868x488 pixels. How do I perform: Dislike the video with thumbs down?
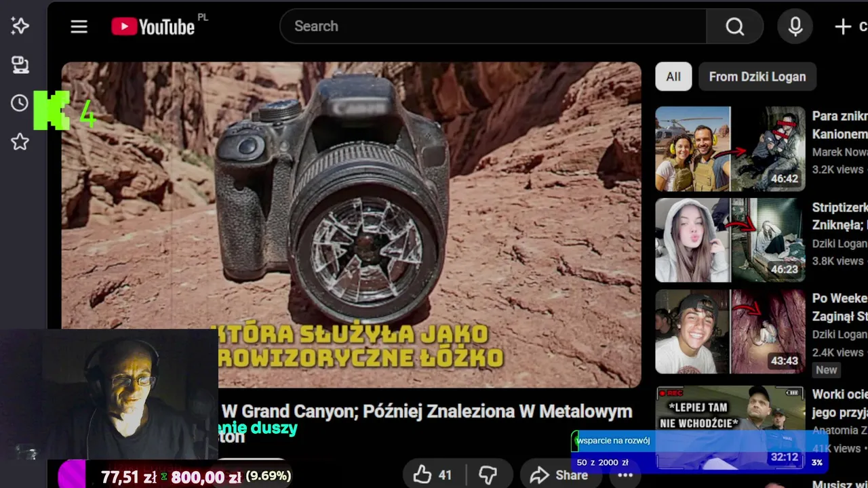click(x=488, y=474)
